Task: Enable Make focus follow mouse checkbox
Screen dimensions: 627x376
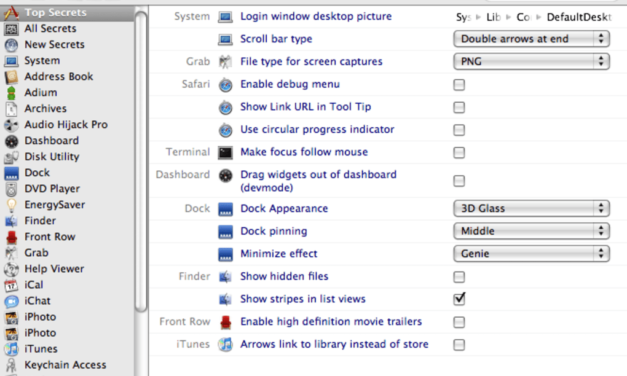Action: coord(459,152)
